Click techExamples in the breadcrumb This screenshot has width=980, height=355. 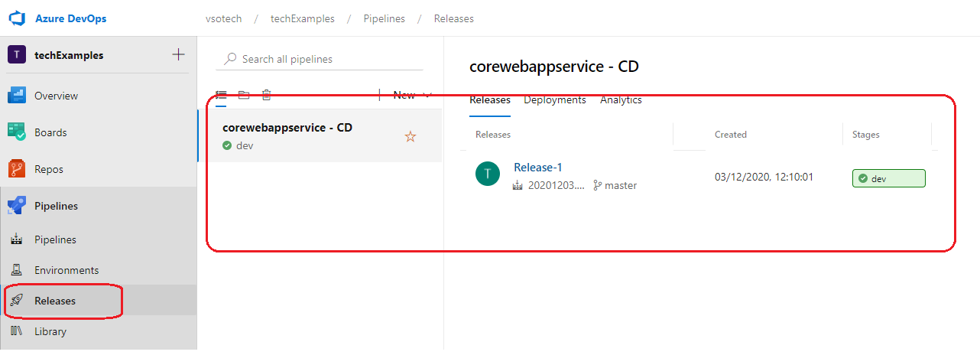303,18
